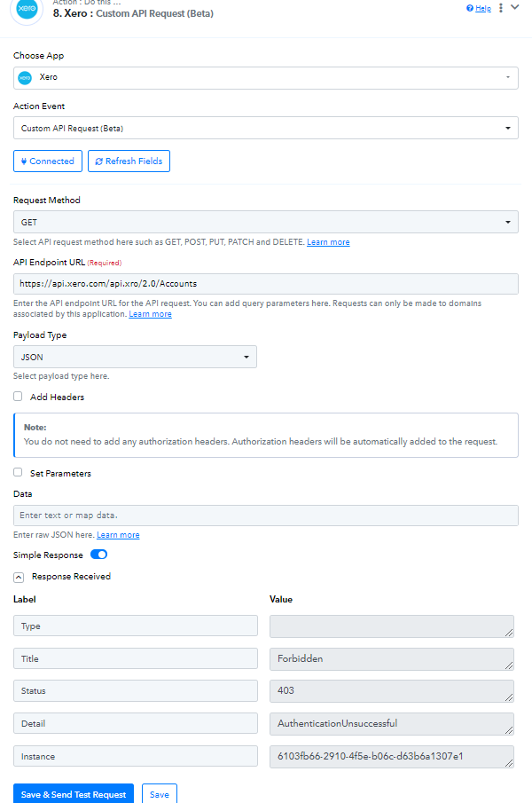Click Save & Send Test Request button
532x803 pixels.
click(x=73, y=794)
